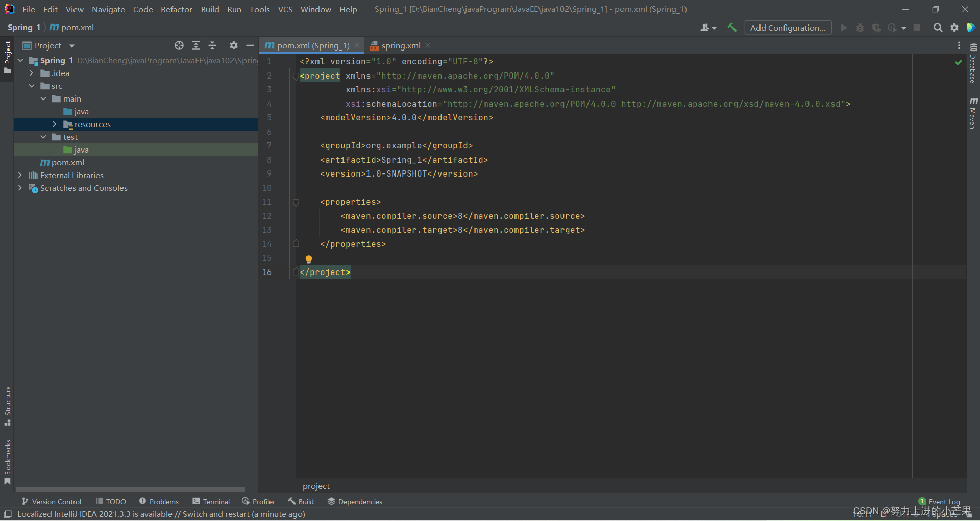Click Collapse All icon in Project panel

pos(212,45)
